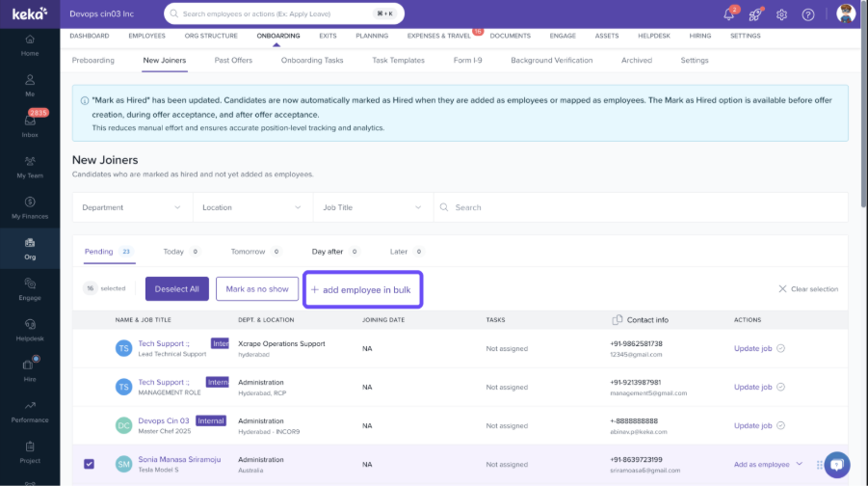Screen dimensions: 868x486
Task: Open Devops Cin 03 candidate link
Action: click(164, 420)
